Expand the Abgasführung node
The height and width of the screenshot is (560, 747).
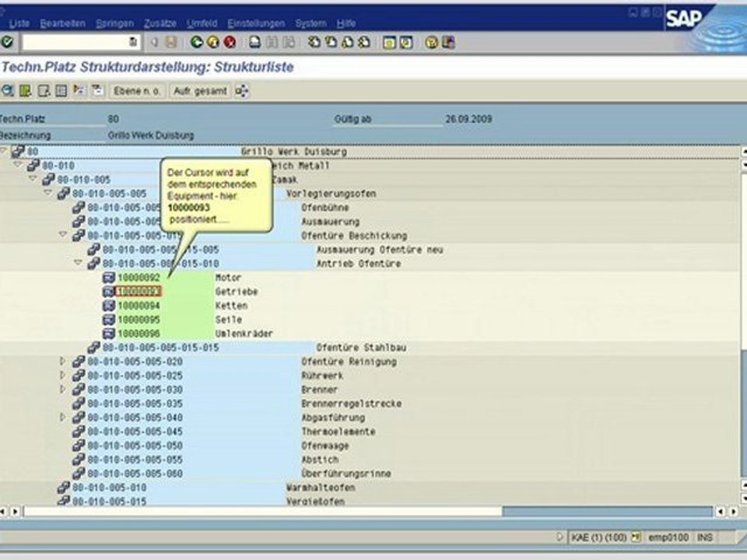(62, 417)
